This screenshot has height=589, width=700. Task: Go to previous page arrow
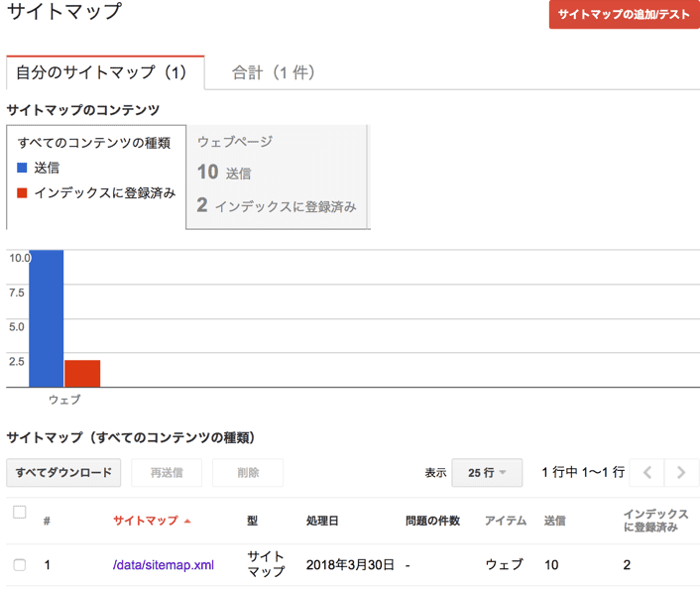tap(646, 472)
